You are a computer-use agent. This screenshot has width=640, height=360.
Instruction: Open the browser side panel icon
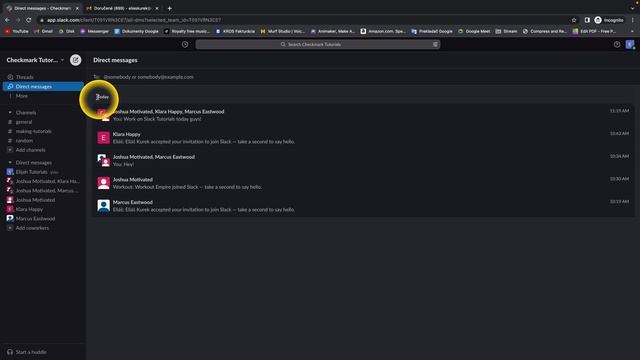(587, 20)
